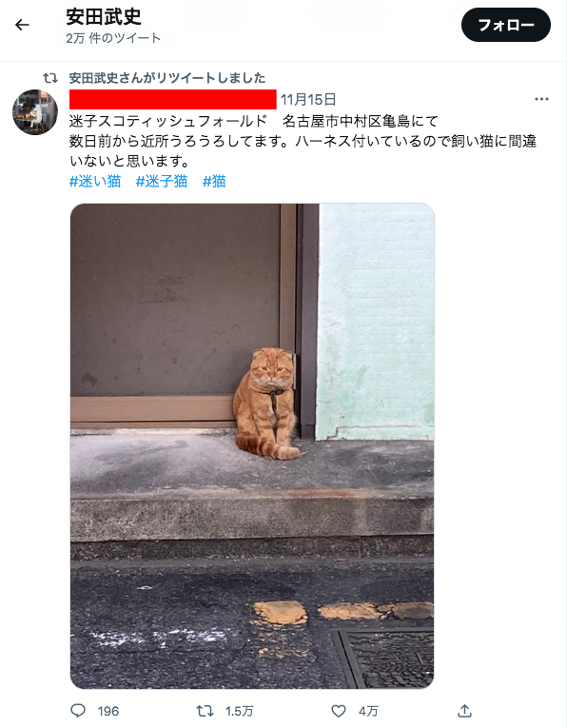
Task: Click the フォロー follow button
Action: 506,25
